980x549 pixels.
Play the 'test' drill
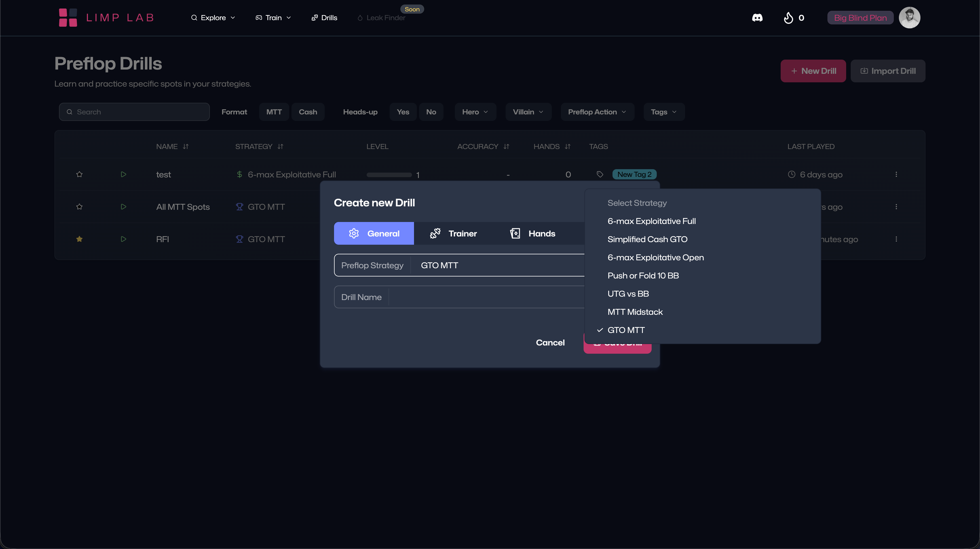tap(123, 174)
